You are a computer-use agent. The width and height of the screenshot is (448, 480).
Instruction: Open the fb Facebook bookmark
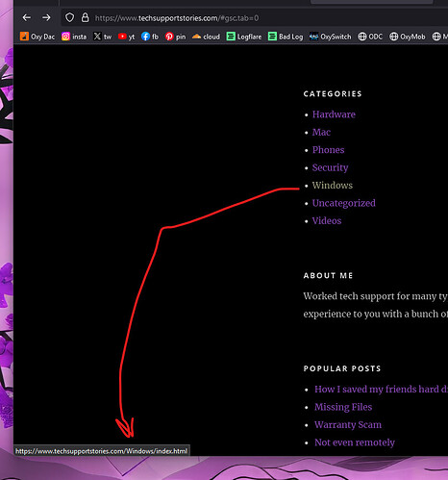pos(150,37)
